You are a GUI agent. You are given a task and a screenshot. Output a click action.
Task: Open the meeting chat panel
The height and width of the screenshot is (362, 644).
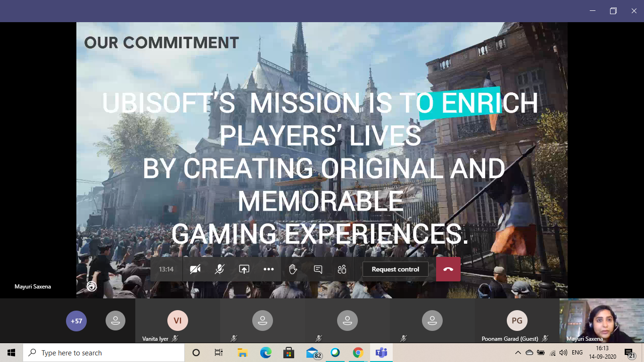click(x=318, y=269)
